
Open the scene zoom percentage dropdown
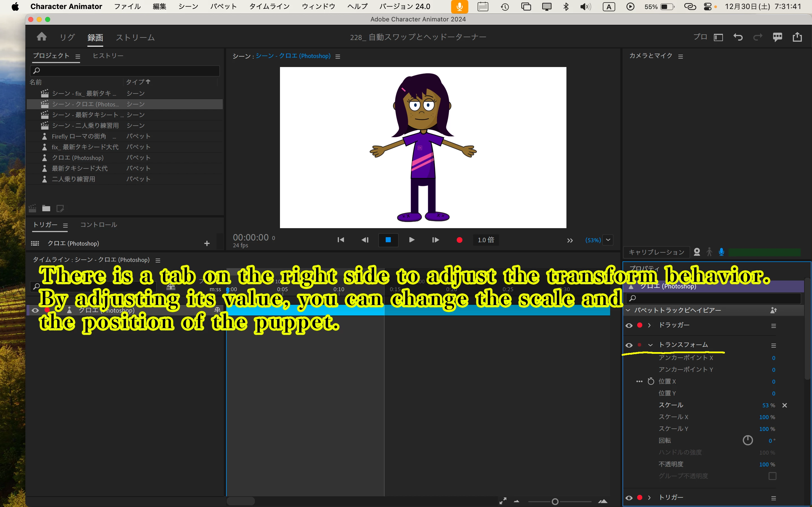(608, 240)
